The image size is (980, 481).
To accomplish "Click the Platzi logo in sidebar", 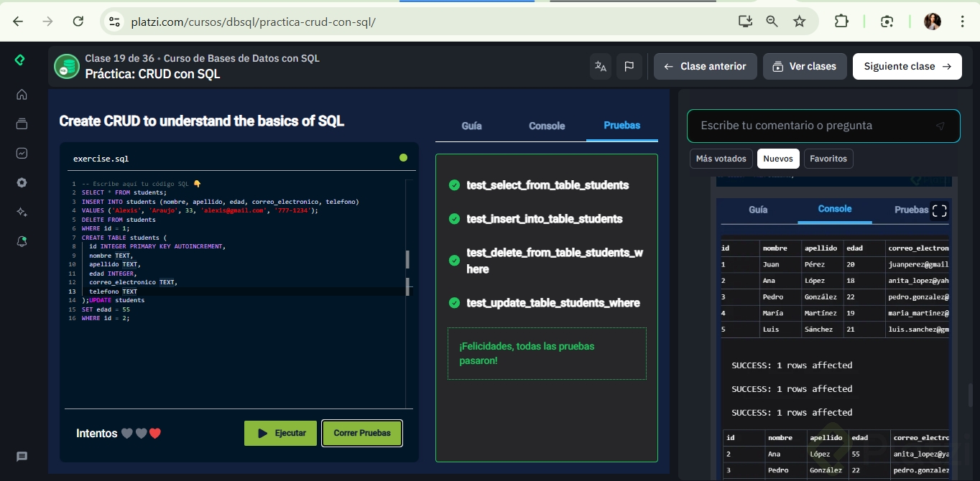I will [x=21, y=60].
